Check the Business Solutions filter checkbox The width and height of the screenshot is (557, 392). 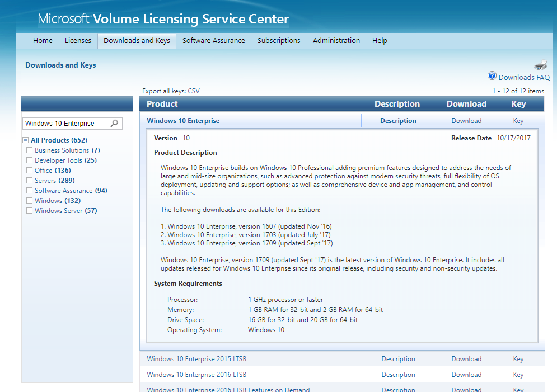pyautogui.click(x=30, y=150)
